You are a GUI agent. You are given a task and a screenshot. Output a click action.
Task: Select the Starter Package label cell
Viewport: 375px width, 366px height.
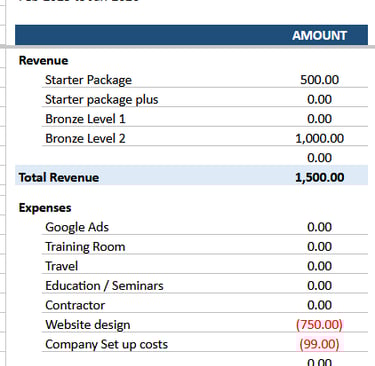[88, 80]
